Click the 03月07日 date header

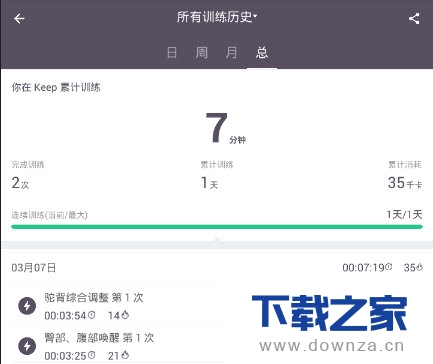(x=34, y=268)
